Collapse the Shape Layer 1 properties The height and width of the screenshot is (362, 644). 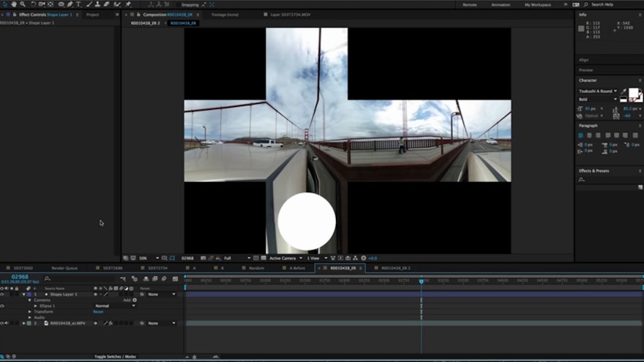pyautogui.click(x=23, y=294)
